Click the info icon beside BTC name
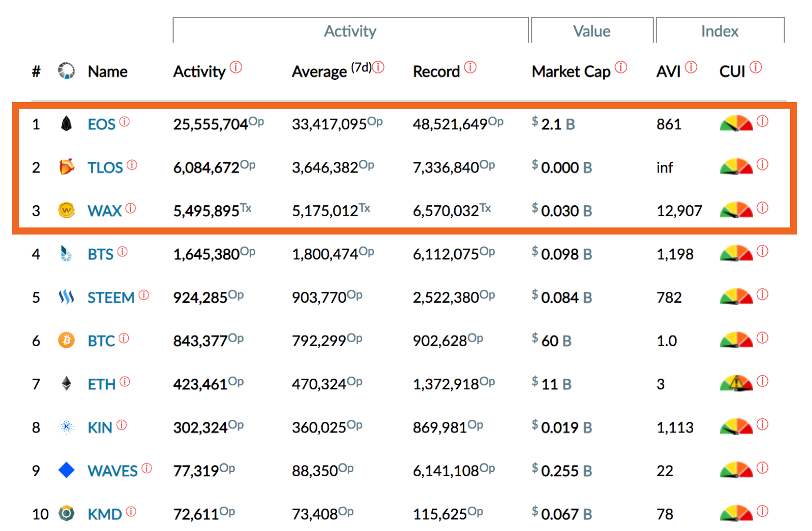The image size is (812, 531). tap(124, 338)
